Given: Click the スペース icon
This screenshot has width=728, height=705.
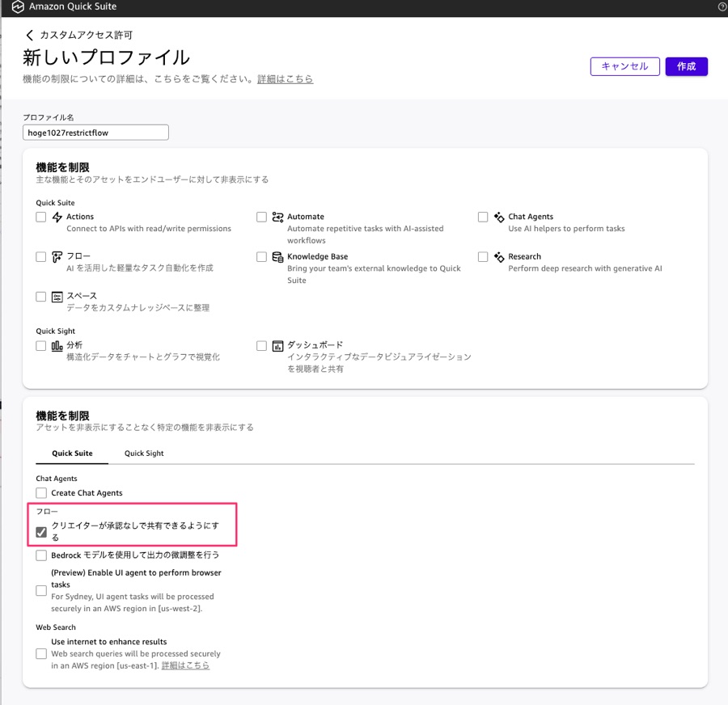Looking at the screenshot, I should tap(57, 297).
